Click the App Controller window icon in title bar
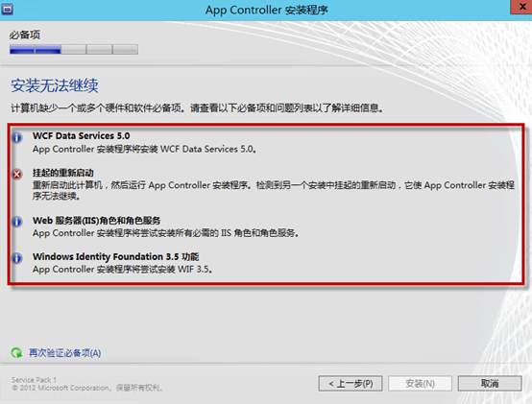This screenshot has height=404, width=532. tap(7, 9)
